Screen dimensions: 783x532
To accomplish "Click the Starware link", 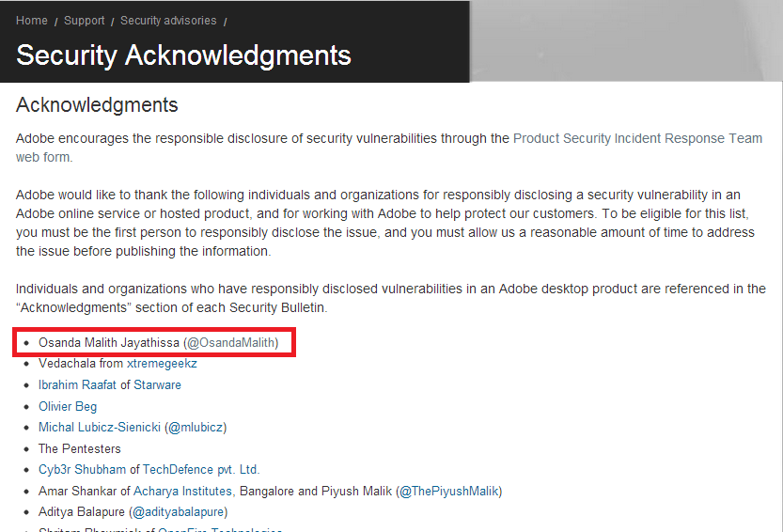I will pos(157,385).
